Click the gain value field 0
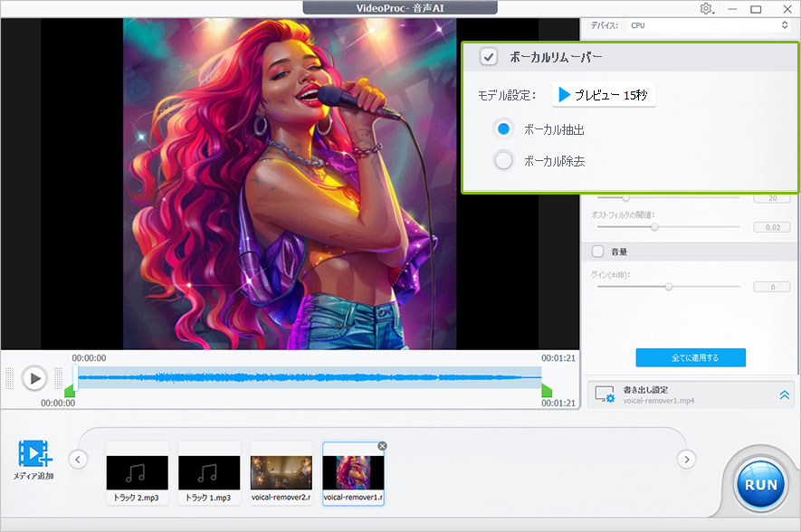801x532 pixels. point(772,287)
